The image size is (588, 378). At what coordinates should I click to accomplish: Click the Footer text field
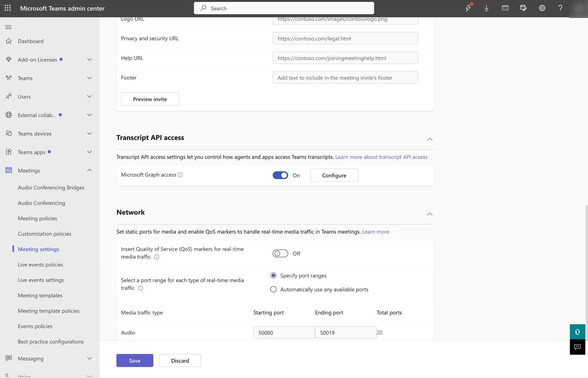point(345,78)
